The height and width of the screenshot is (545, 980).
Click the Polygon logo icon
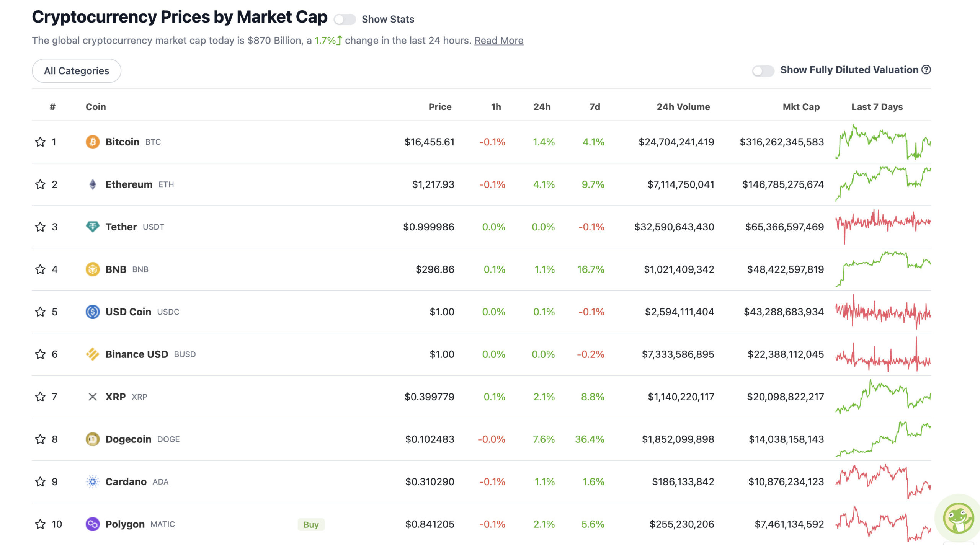(x=93, y=524)
